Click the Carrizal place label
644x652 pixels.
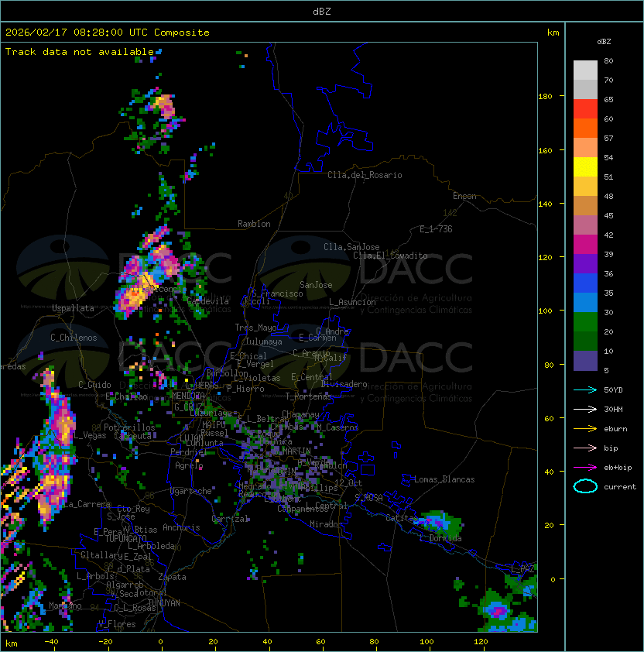(x=230, y=519)
